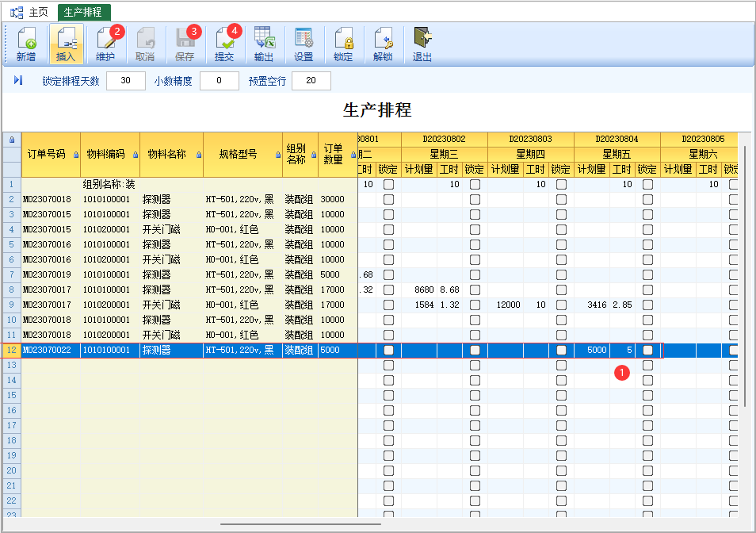Image resolution: width=756 pixels, height=533 pixels.
Task: Click order quantity 5000 in row 7
Action: pyautogui.click(x=338, y=274)
